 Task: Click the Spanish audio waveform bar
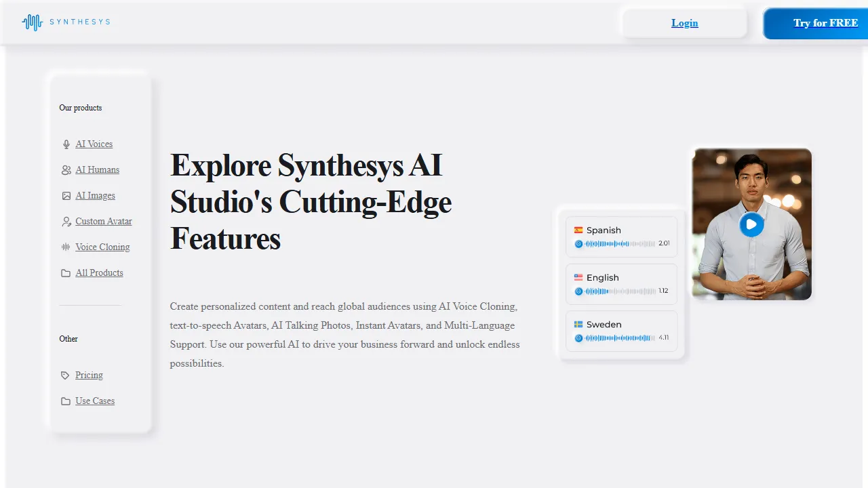[x=620, y=244]
